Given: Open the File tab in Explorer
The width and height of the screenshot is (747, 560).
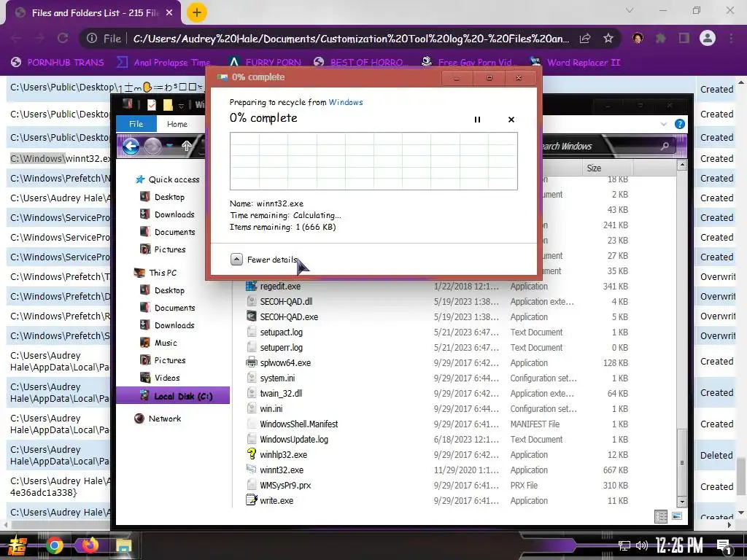Looking at the screenshot, I should point(136,124).
